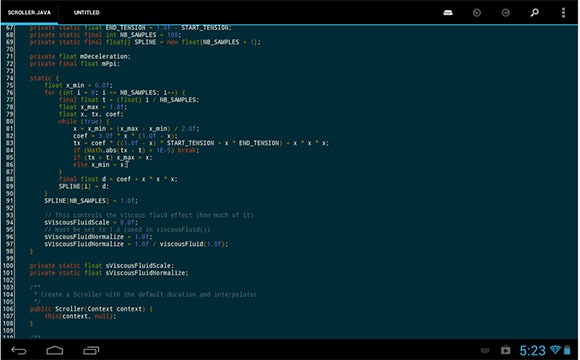Click the keyboard icon in status bar
This screenshot has height=360, width=580.
click(485, 350)
